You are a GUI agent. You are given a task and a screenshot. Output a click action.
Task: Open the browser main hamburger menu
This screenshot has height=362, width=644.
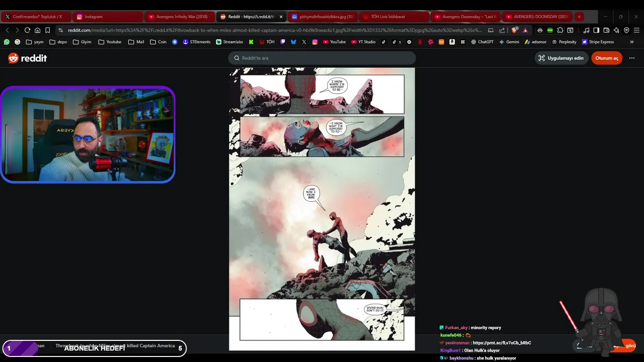coord(636,30)
